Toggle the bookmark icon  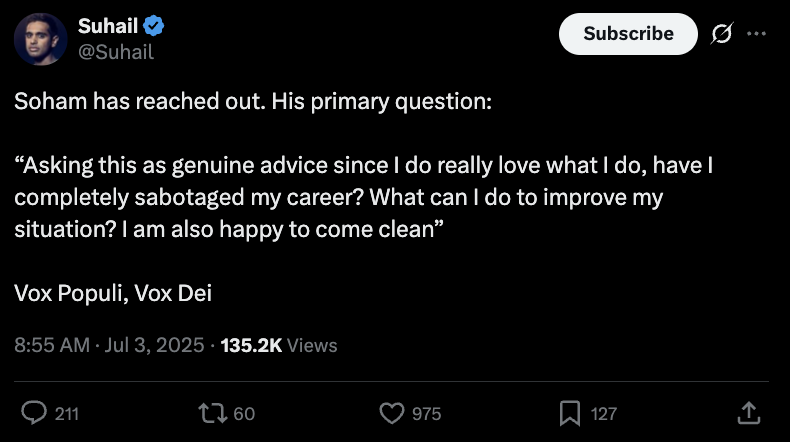[x=569, y=412]
